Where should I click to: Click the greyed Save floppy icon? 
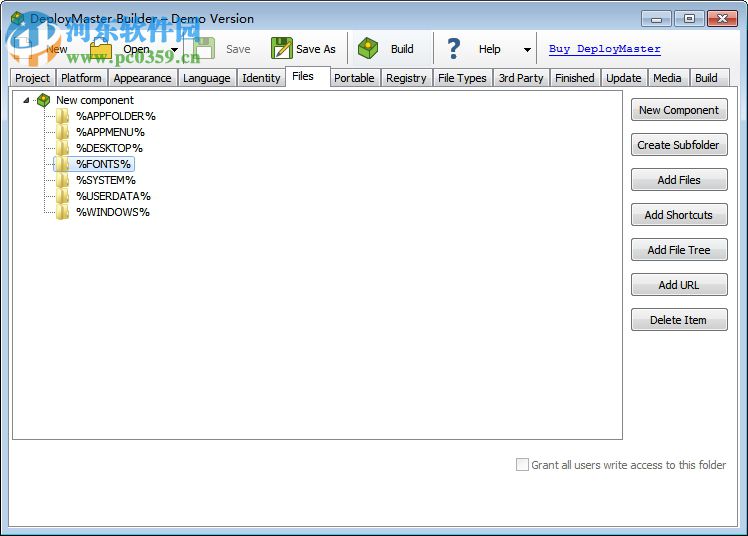(204, 49)
